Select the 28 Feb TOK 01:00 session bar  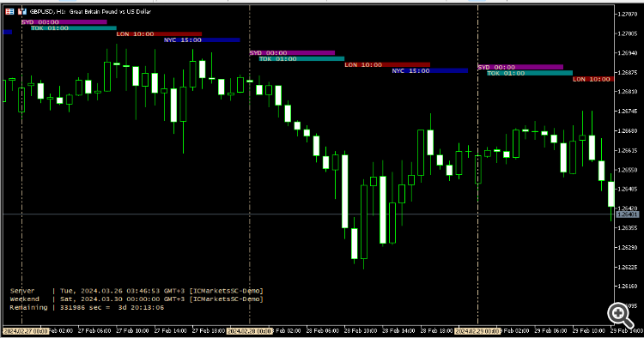coord(302,58)
